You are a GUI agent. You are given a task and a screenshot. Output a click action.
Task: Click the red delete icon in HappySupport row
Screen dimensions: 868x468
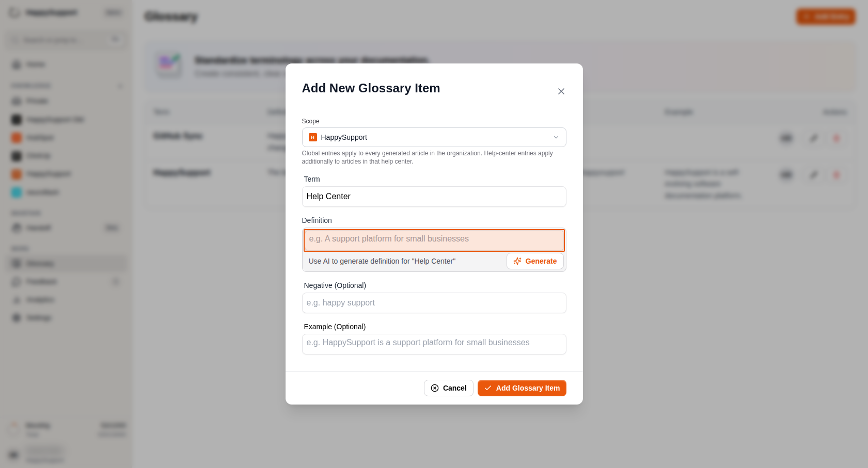click(837, 175)
